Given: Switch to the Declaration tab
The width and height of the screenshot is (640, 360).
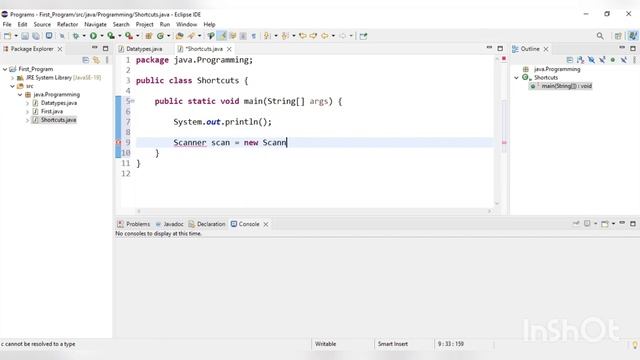Looking at the screenshot, I should point(207,224).
